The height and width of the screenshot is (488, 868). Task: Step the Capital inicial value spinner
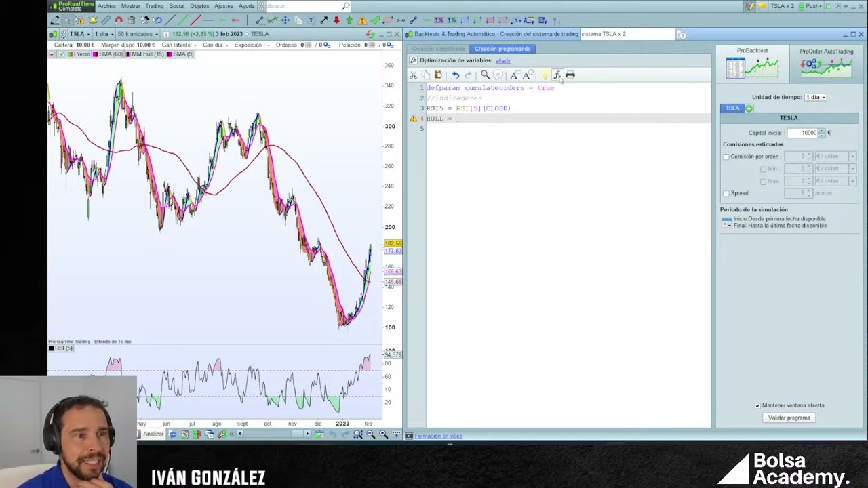point(822,133)
